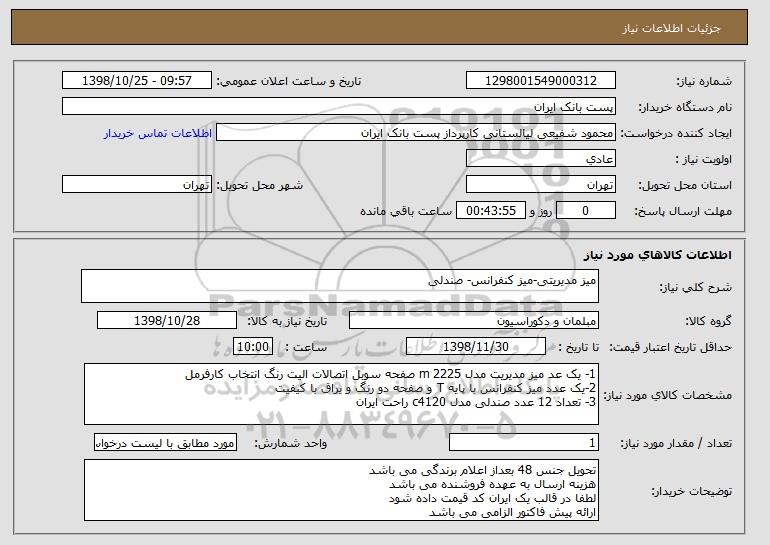Select the priority field showing عادي
770x545 pixels.
coord(541,159)
